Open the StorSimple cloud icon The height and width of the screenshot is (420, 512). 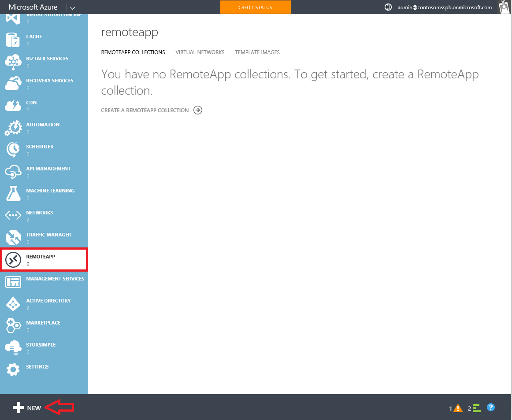click(x=13, y=347)
